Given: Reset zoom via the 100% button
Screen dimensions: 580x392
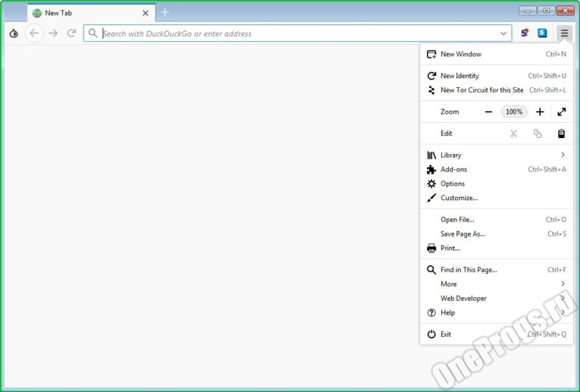Looking at the screenshot, I should pos(514,111).
